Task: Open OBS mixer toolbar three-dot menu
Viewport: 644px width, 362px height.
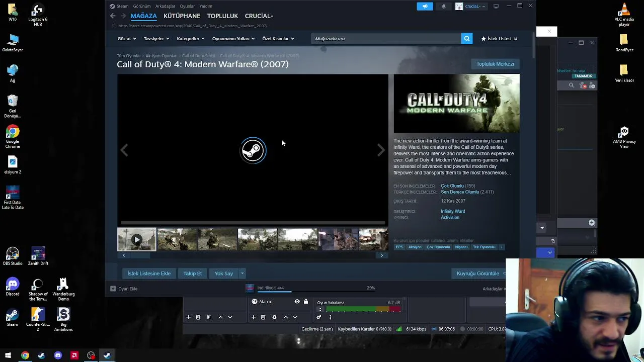Action: click(x=330, y=317)
